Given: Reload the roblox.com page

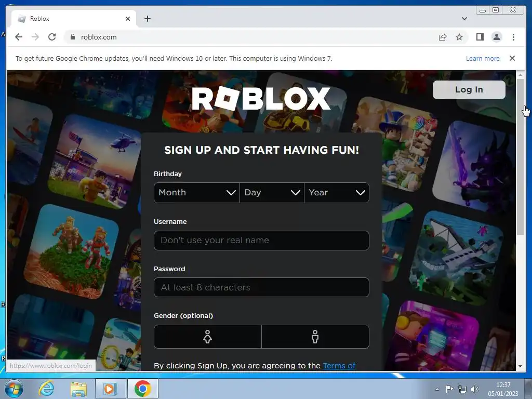Looking at the screenshot, I should click(x=52, y=37).
